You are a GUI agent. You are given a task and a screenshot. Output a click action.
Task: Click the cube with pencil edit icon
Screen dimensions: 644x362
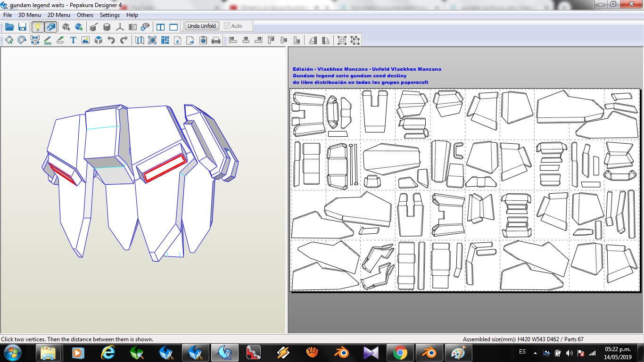(94, 26)
